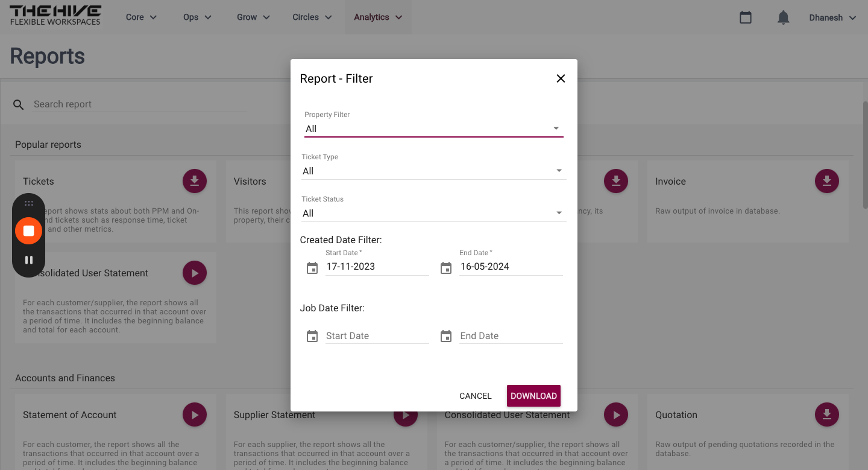This screenshot has height=470, width=868.
Task: Click the Quotation report title
Action: 676,414
